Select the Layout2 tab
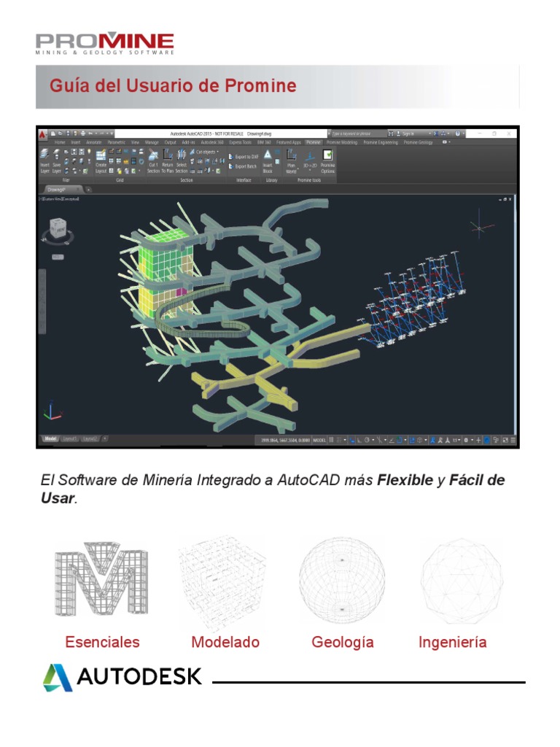Image resolution: width=560 pixels, height=747 pixels. tap(90, 438)
